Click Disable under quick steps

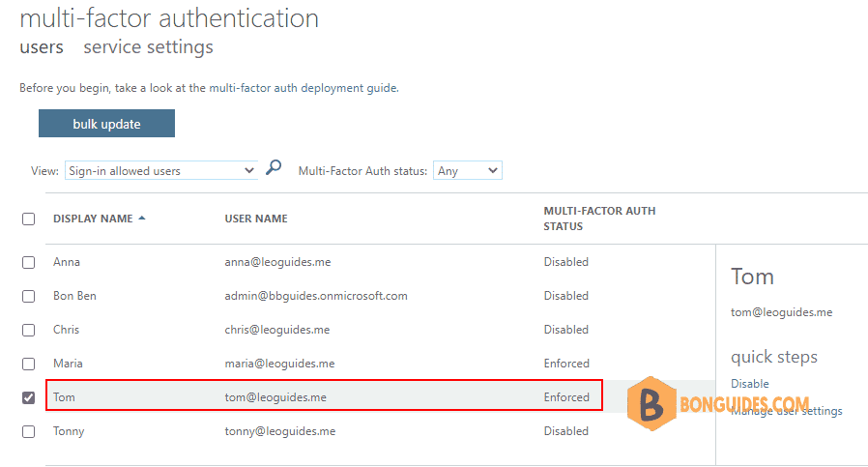tap(749, 383)
